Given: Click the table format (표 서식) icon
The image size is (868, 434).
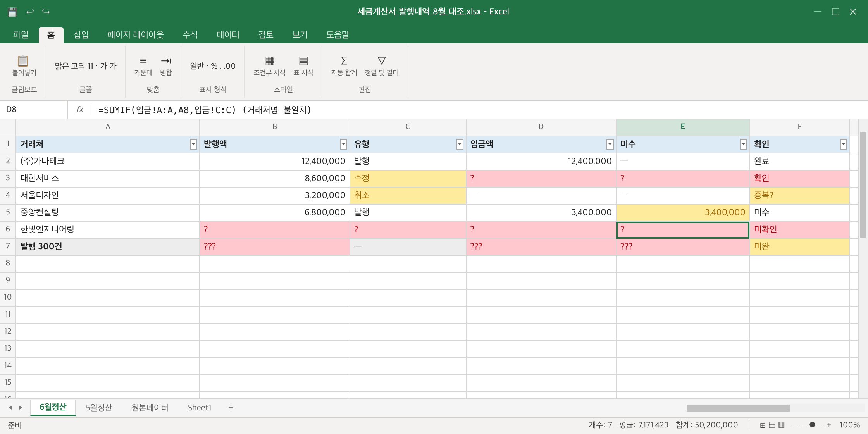Looking at the screenshot, I should [303, 61].
